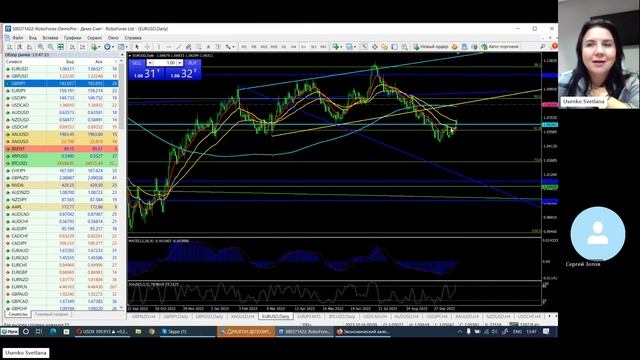640x360 pixels.
Task: Select the BRENT row in Market Watch
Action: coord(61,149)
